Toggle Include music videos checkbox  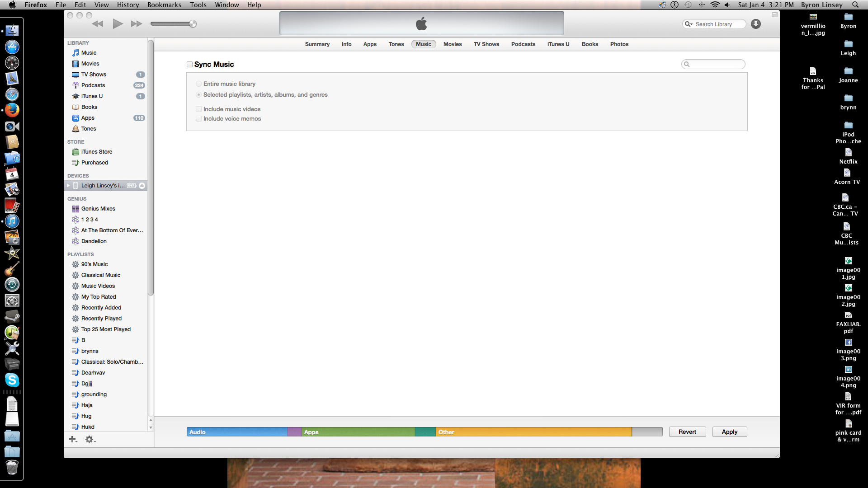pyautogui.click(x=198, y=109)
